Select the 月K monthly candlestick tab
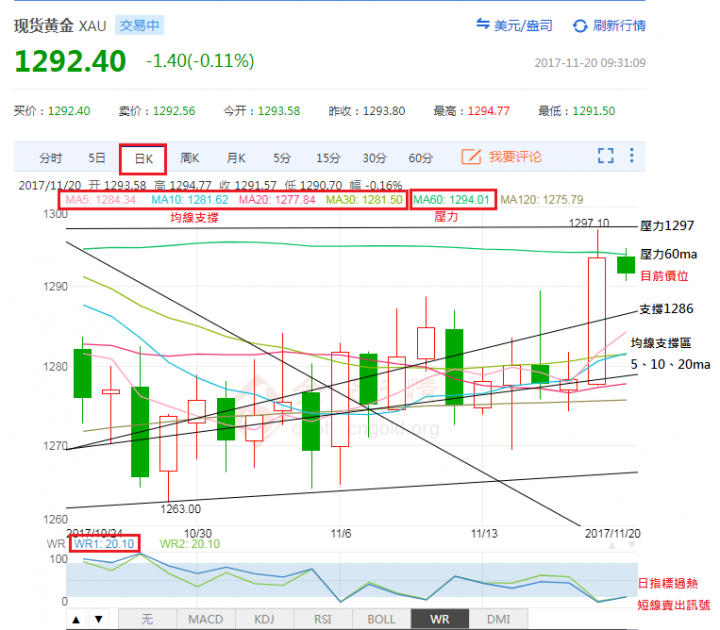 click(236, 158)
